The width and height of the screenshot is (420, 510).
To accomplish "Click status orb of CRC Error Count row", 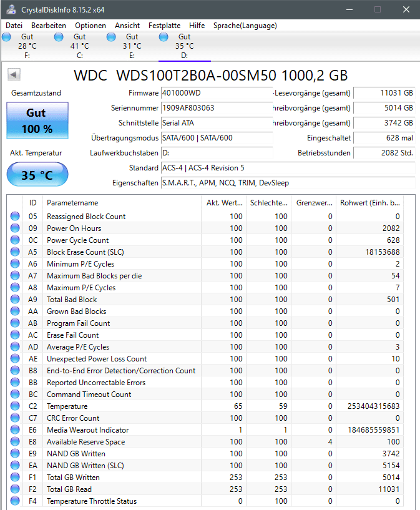I will point(15,418).
